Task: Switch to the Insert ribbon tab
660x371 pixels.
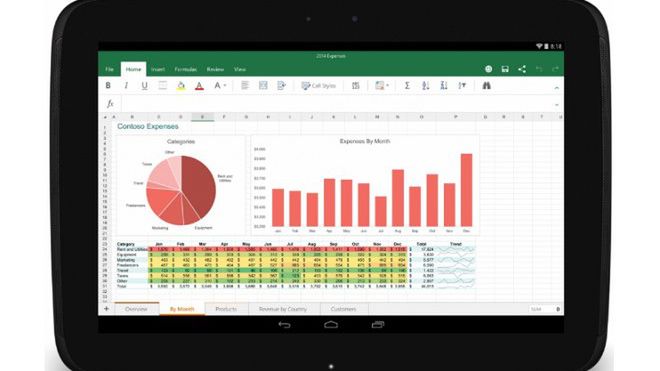Action: click(158, 69)
